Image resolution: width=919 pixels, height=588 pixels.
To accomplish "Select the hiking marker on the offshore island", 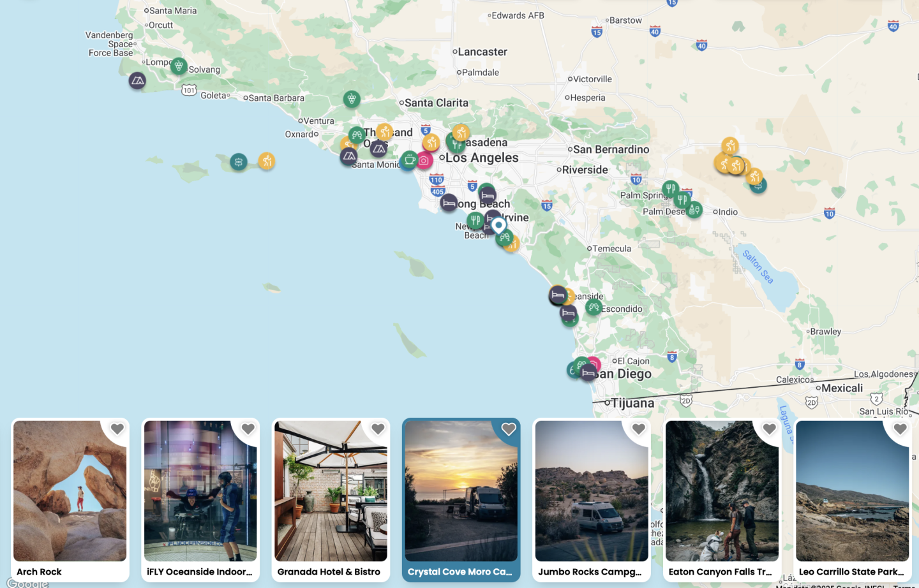I will click(x=267, y=161).
